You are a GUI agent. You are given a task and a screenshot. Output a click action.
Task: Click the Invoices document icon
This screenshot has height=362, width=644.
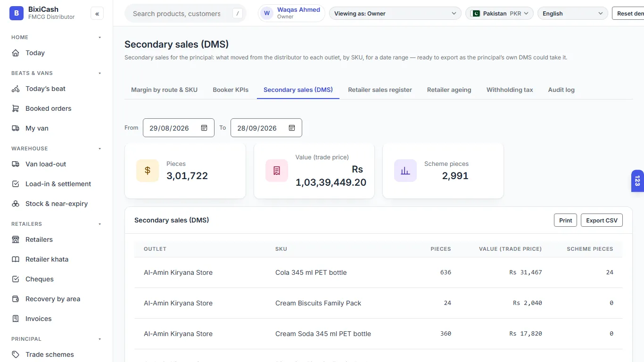(x=16, y=319)
